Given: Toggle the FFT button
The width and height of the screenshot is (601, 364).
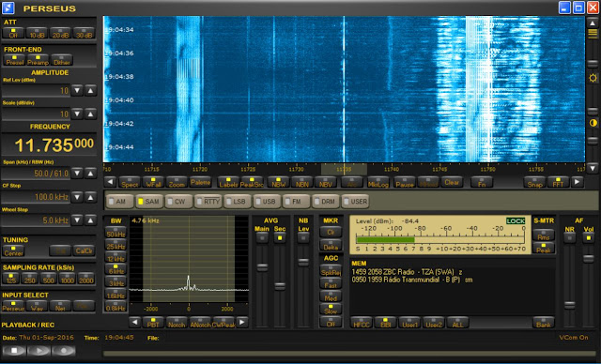Looking at the screenshot, I should [x=558, y=182].
